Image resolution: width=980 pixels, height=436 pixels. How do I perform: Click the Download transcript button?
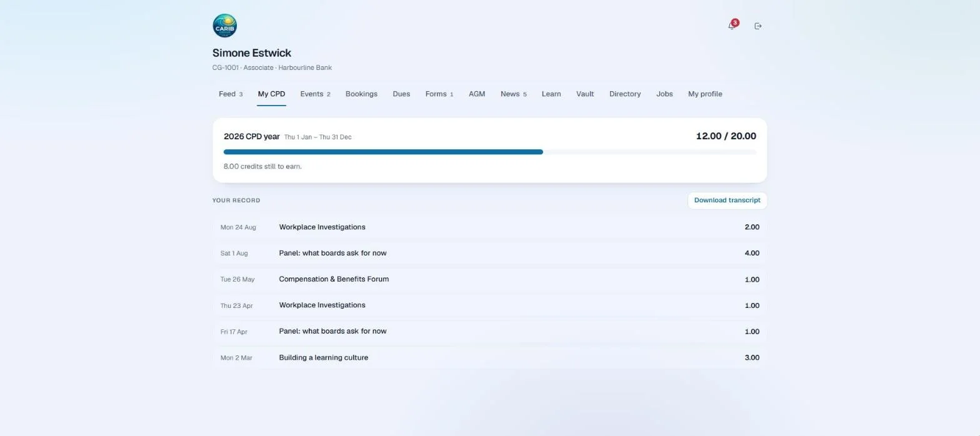coord(727,201)
